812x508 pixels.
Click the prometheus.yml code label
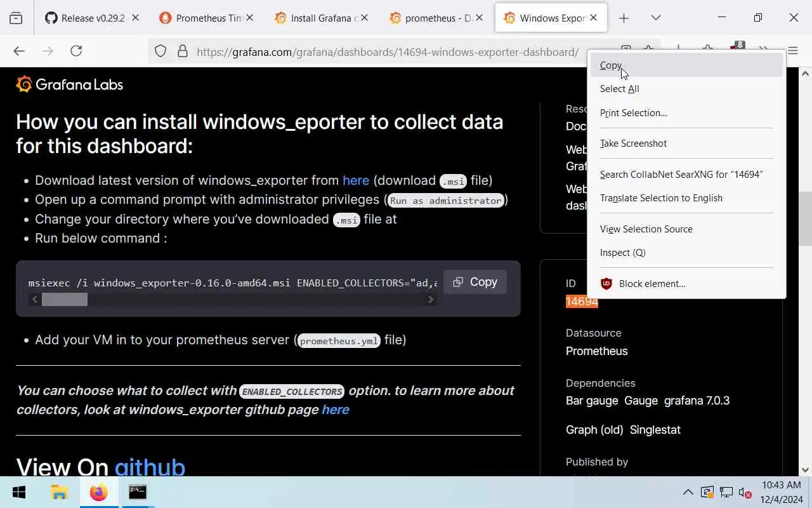[339, 341]
